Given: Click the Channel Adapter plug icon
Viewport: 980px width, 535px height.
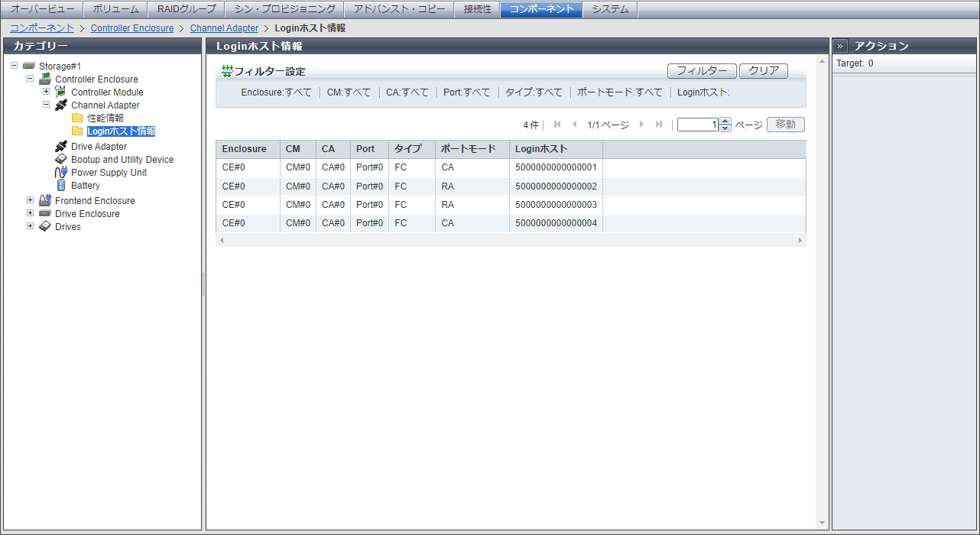Looking at the screenshot, I should [x=61, y=105].
